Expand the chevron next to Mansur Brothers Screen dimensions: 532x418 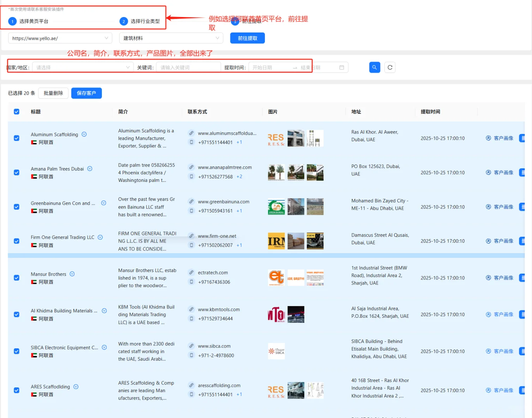[72, 274]
